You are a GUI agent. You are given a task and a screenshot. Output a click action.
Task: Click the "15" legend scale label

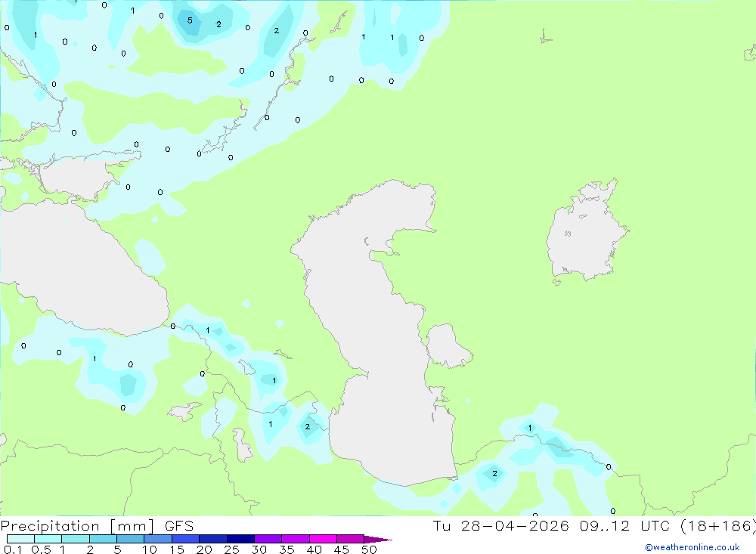click(x=177, y=549)
